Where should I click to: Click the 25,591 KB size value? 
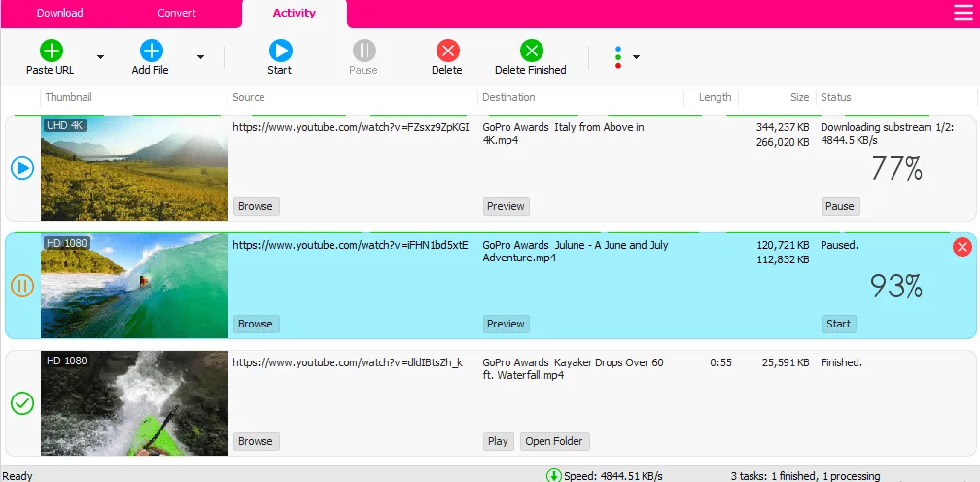click(786, 362)
